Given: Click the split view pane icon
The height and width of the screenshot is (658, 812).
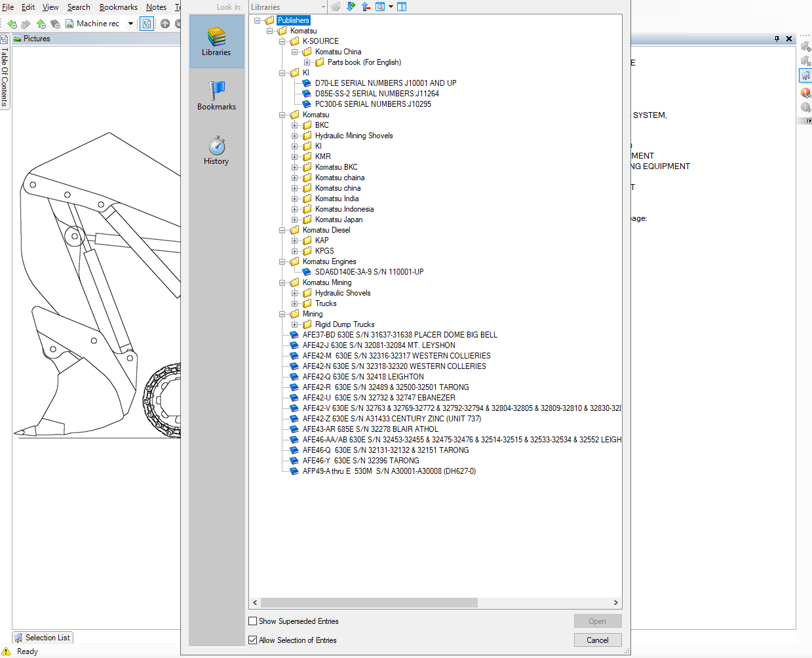Looking at the screenshot, I should 402,7.
